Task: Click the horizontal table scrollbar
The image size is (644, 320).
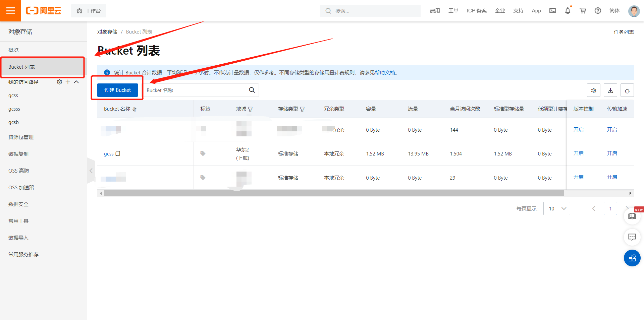Action: tap(334, 193)
